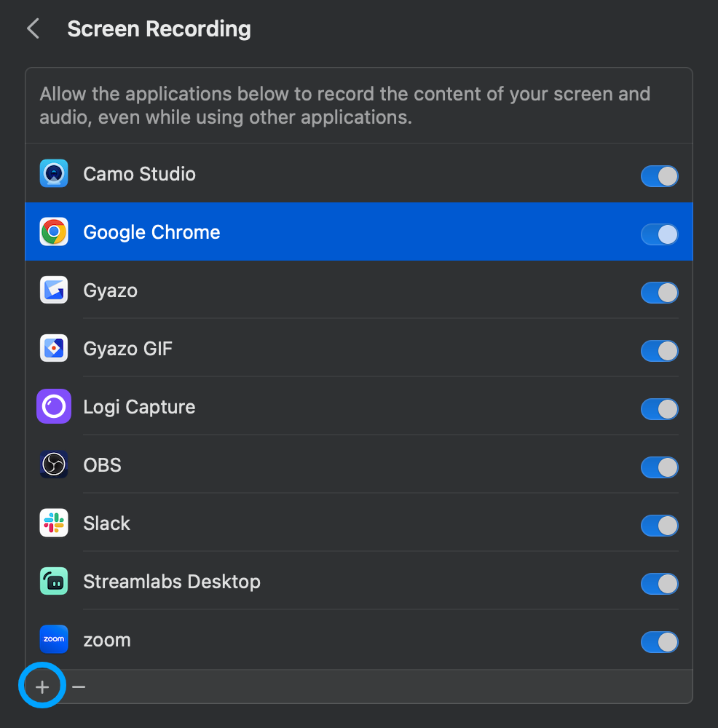Click the OBS app icon
This screenshot has height=728, width=718.
(53, 464)
